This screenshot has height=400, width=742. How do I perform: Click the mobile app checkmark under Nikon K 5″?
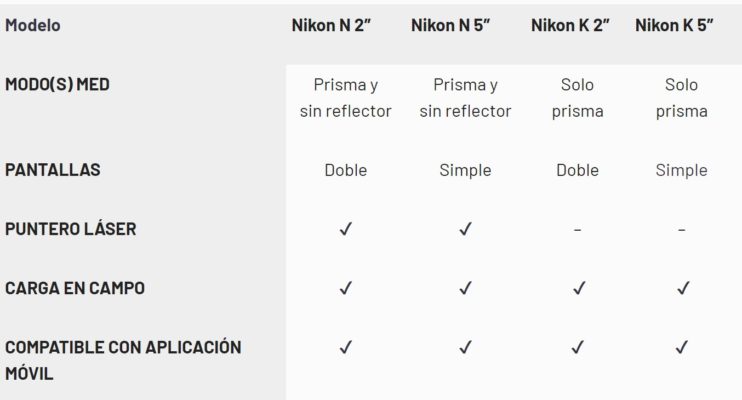pyautogui.click(x=681, y=347)
